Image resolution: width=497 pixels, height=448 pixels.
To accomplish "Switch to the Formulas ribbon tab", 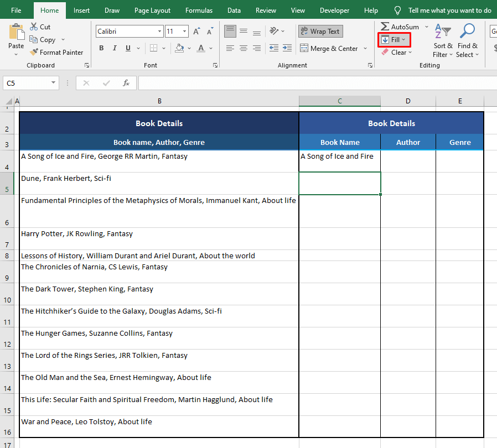I will click(x=199, y=10).
